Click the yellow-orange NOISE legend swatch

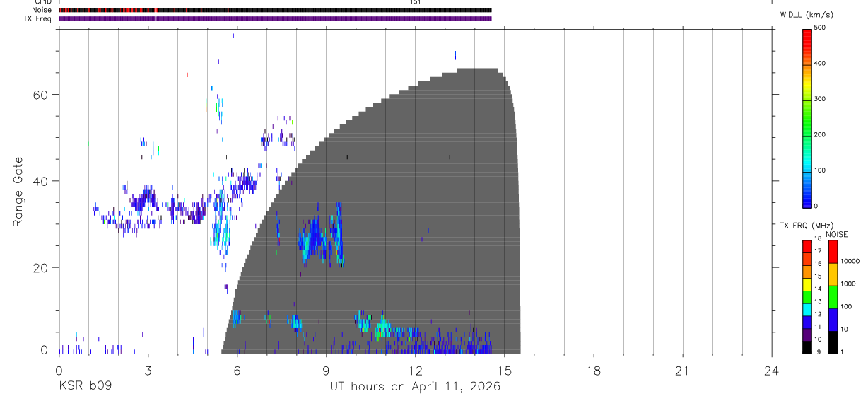click(x=833, y=274)
